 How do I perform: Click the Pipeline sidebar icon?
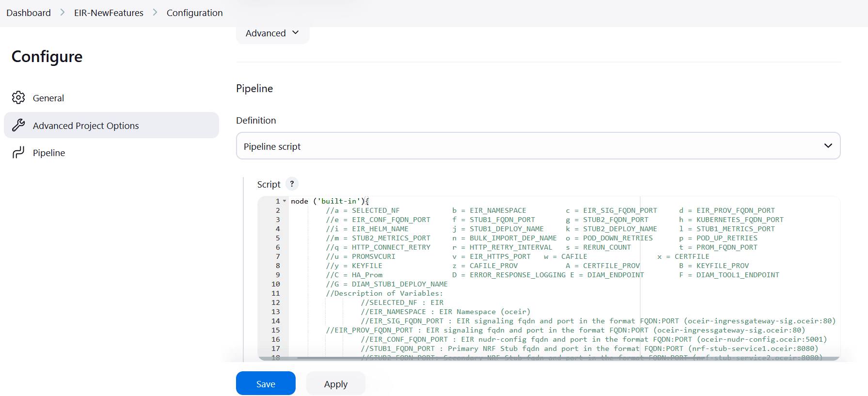click(x=18, y=153)
